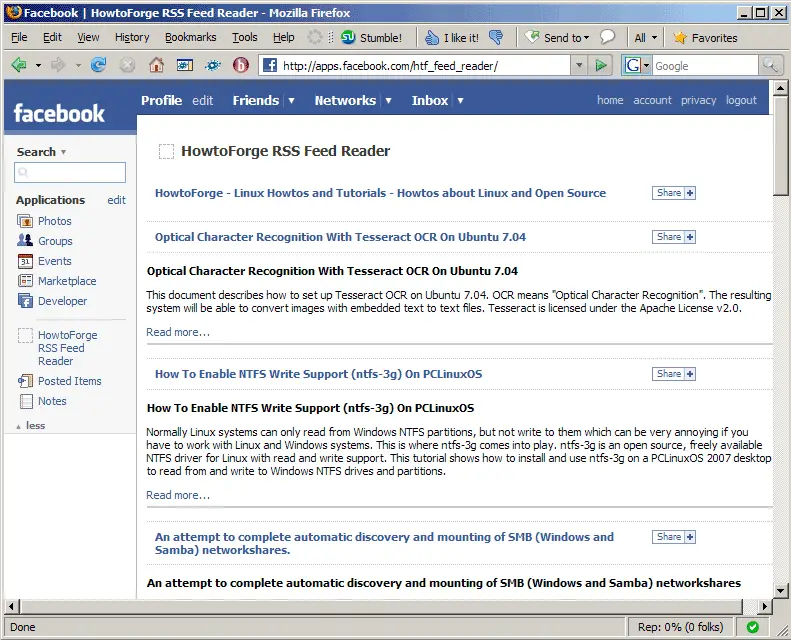Open the File menu
791x640 pixels.
click(x=19, y=37)
